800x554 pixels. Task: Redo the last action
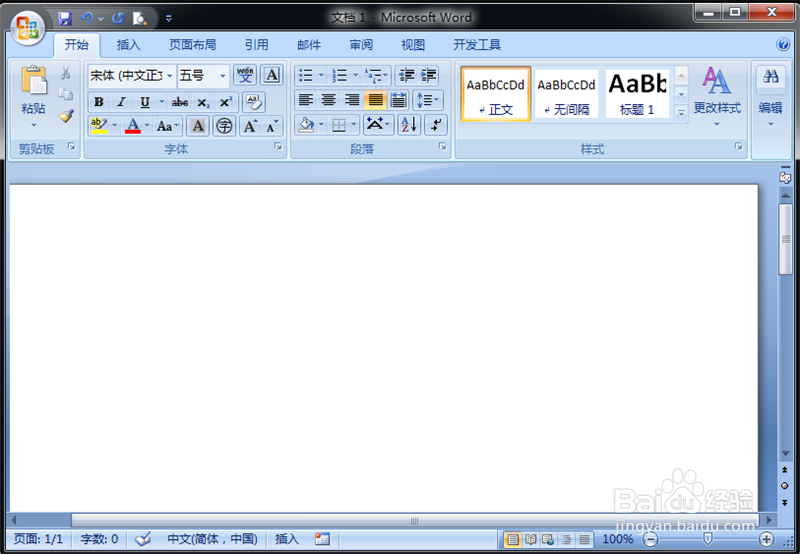[118, 19]
